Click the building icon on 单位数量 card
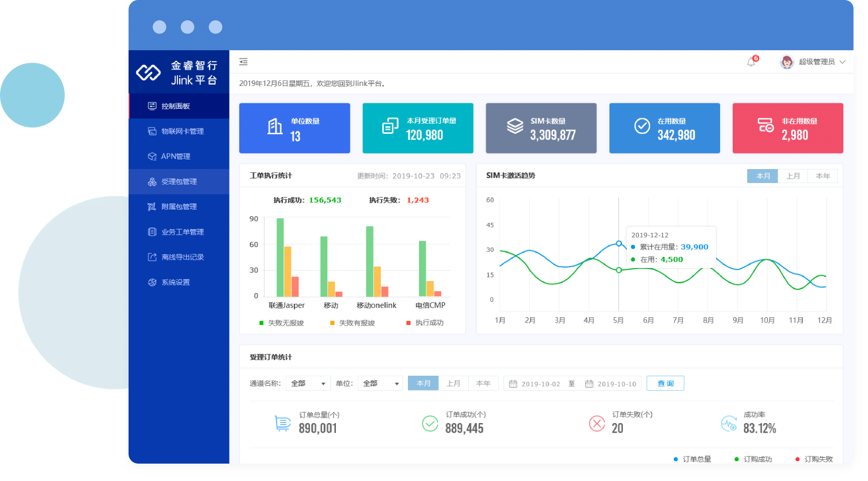The image size is (868, 481). pos(275,127)
